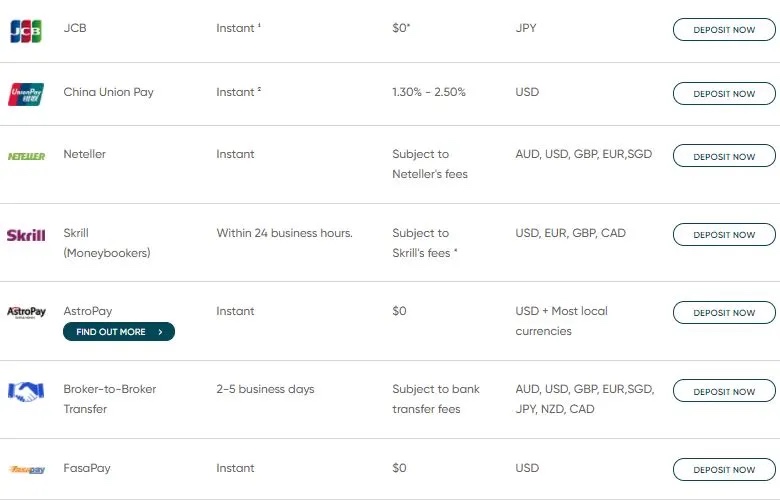Hit Deposit Now next to Skrill
The height and width of the screenshot is (501, 780).
724,234
